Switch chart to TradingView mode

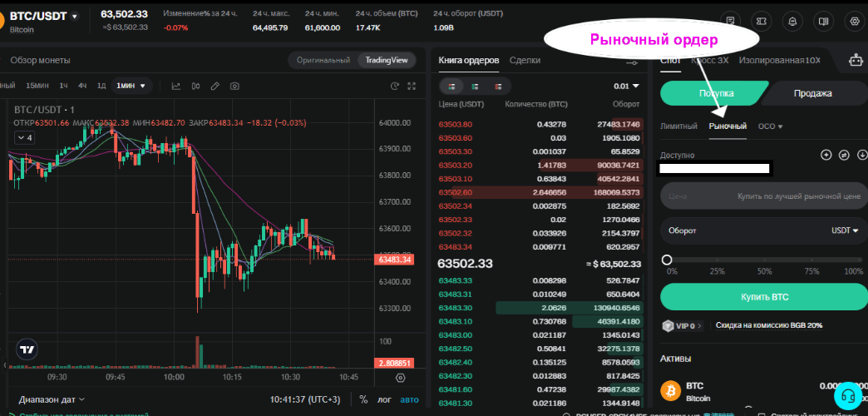[x=387, y=60]
